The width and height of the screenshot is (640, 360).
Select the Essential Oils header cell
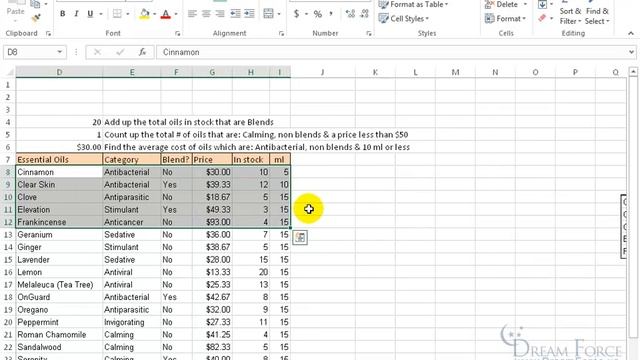click(x=59, y=160)
